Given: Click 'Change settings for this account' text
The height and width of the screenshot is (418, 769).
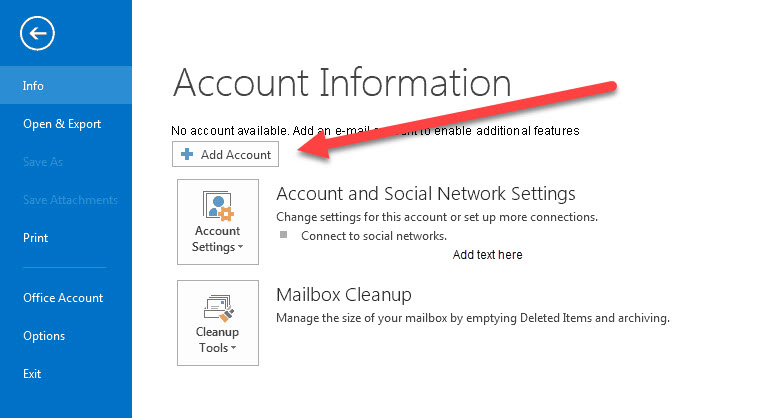Looking at the screenshot, I should pos(362,217).
